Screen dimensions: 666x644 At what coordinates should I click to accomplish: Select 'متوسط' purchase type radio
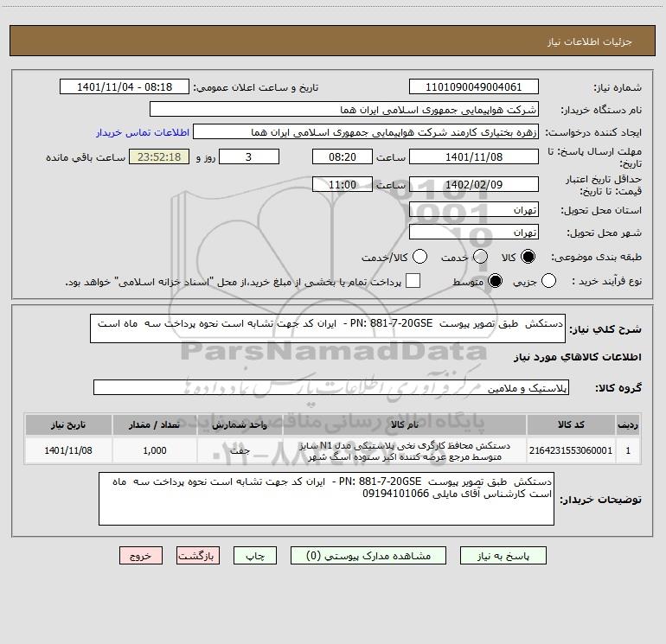[496, 282]
